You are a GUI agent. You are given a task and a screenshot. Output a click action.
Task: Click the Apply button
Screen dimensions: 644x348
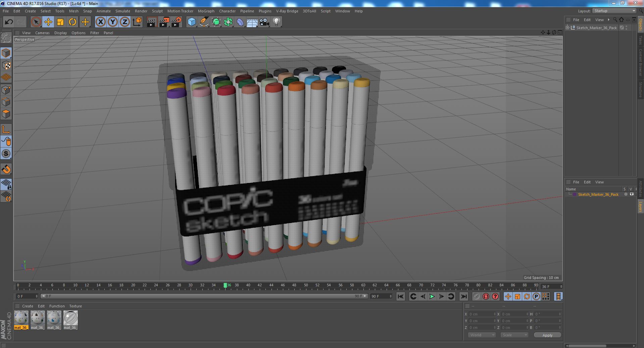pos(547,335)
